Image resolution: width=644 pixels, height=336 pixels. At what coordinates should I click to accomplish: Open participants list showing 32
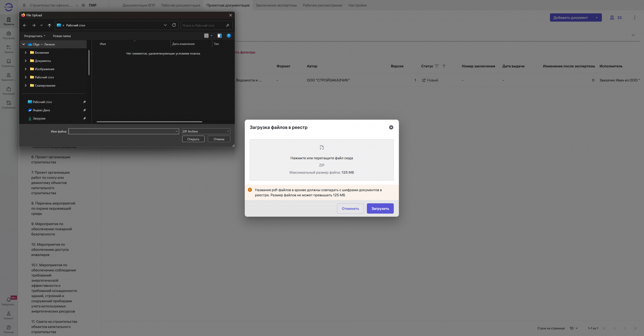click(x=616, y=17)
